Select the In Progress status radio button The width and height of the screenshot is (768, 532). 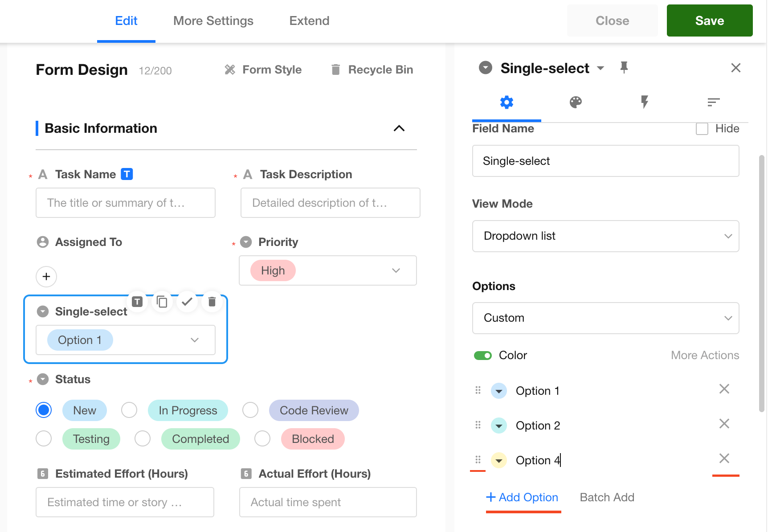pyautogui.click(x=129, y=410)
